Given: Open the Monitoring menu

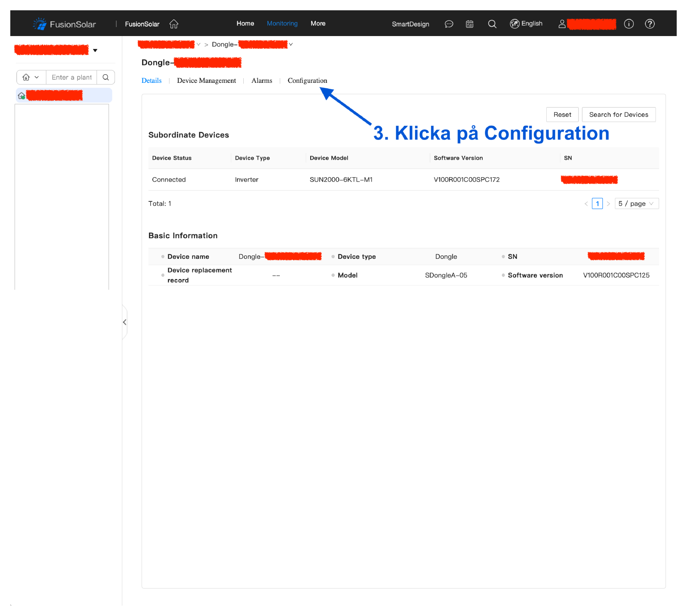Looking at the screenshot, I should [x=282, y=24].
